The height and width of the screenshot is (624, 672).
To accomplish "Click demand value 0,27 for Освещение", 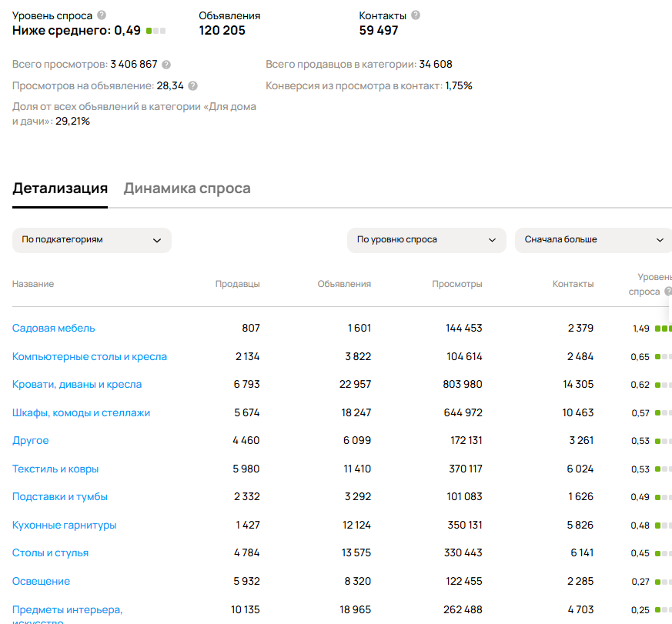I will [x=640, y=582].
